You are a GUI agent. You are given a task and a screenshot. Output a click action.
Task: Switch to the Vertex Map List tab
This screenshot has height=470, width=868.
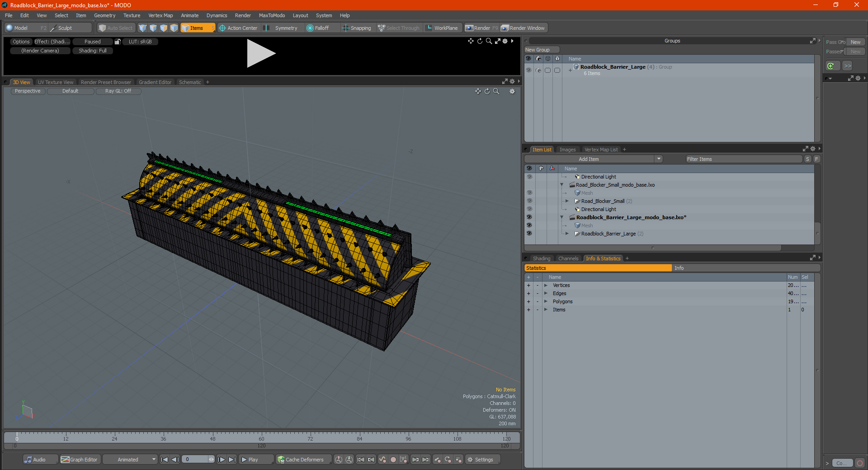tap(601, 150)
